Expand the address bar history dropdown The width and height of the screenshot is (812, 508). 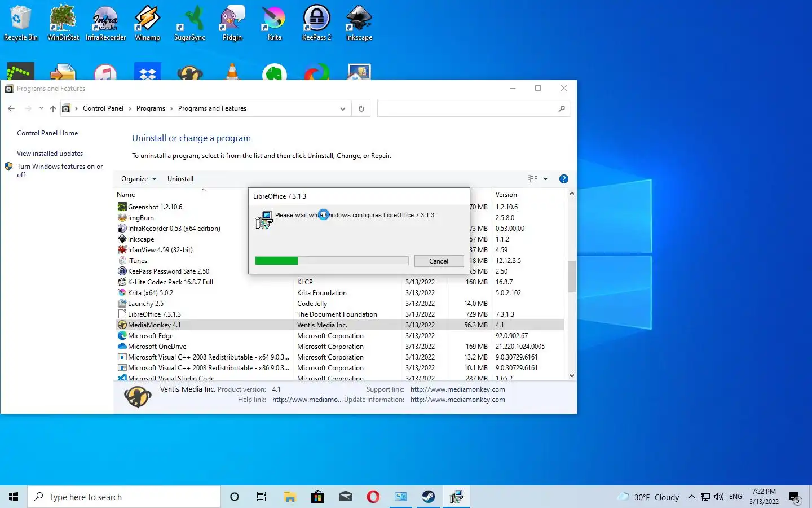[342, 108]
